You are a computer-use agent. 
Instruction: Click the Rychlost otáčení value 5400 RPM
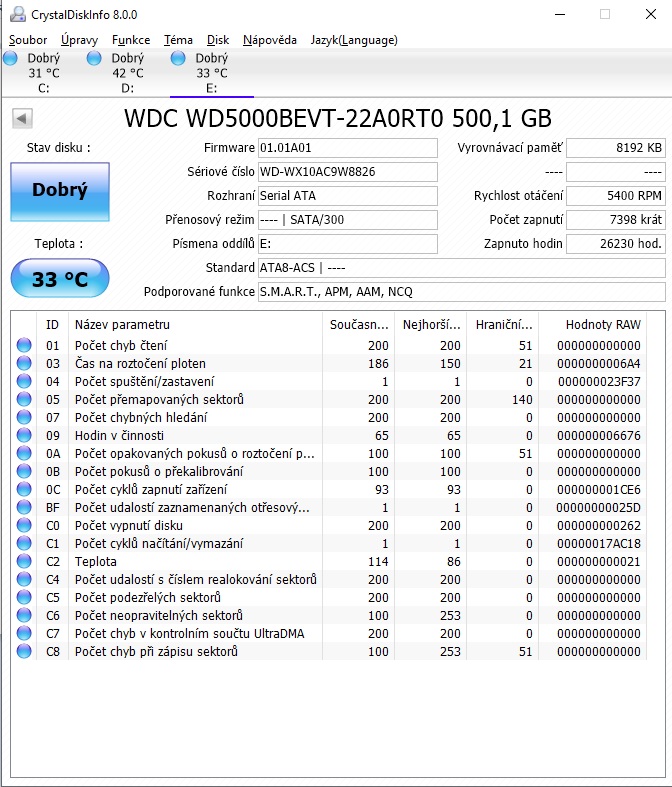pyautogui.click(x=616, y=196)
